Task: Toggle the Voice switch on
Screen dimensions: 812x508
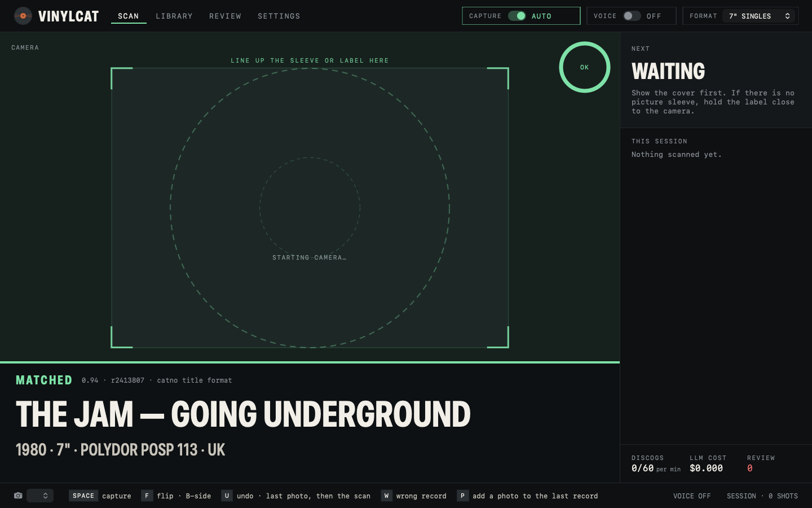Action: tap(632, 16)
